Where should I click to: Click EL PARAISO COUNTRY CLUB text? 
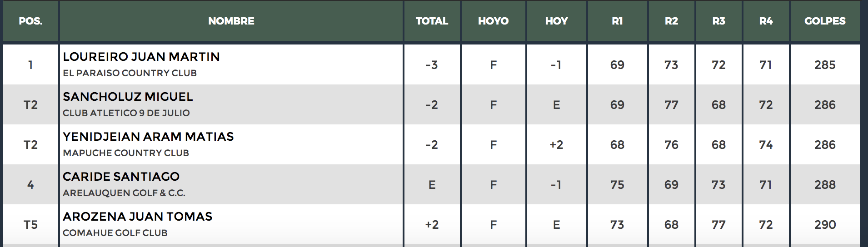130,73
